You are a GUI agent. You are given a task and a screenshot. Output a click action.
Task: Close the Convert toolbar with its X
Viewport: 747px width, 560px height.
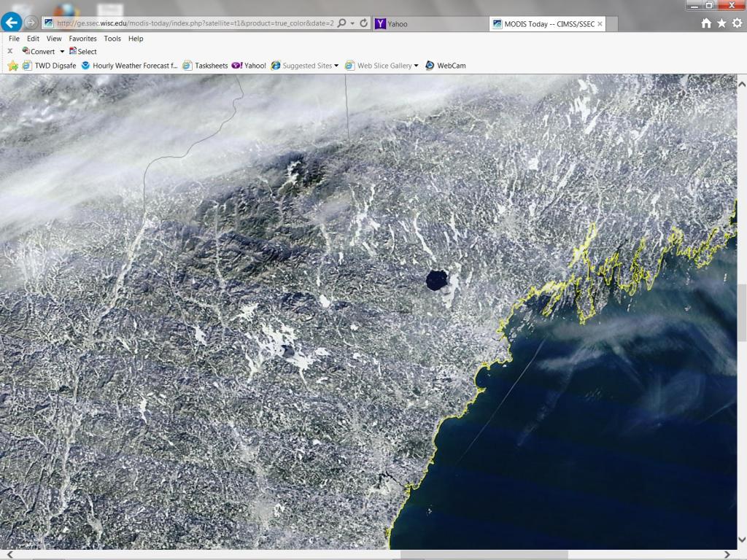point(10,51)
